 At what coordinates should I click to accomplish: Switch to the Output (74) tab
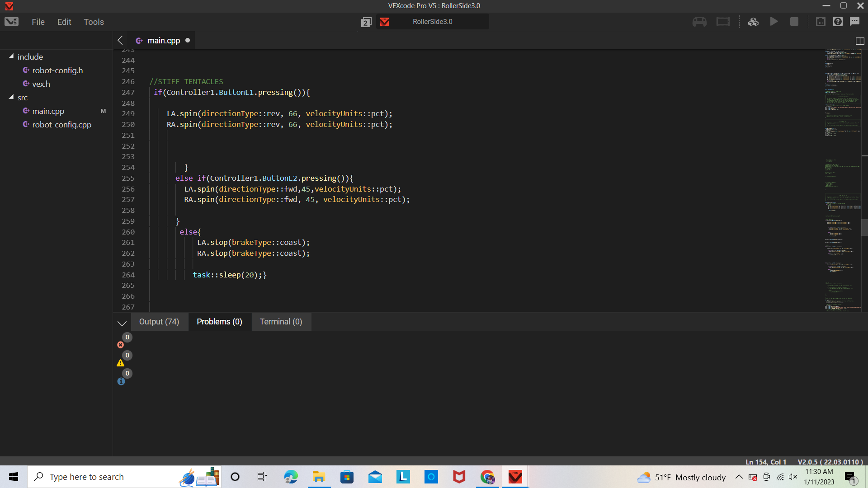[x=159, y=322]
